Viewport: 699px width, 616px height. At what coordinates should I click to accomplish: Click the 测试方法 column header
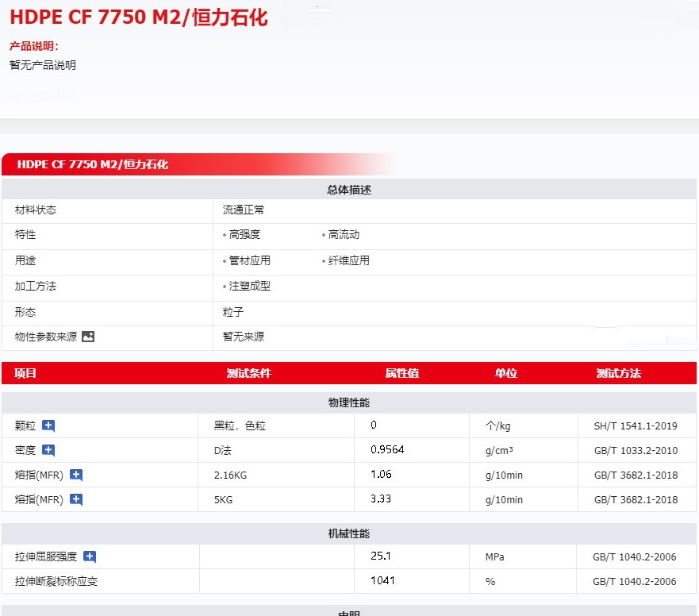(619, 373)
